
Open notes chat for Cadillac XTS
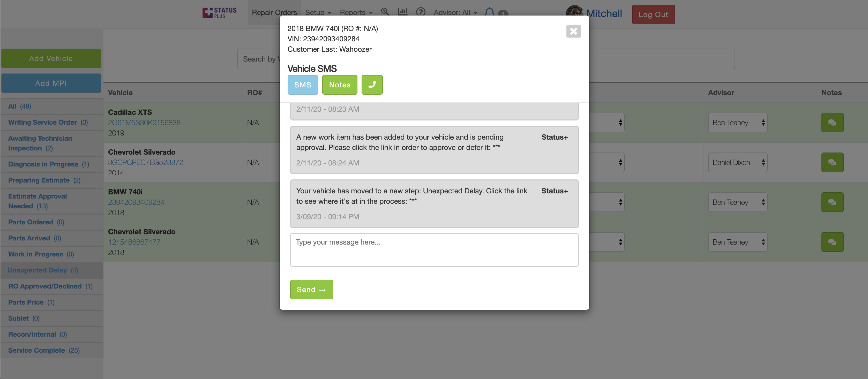click(832, 123)
